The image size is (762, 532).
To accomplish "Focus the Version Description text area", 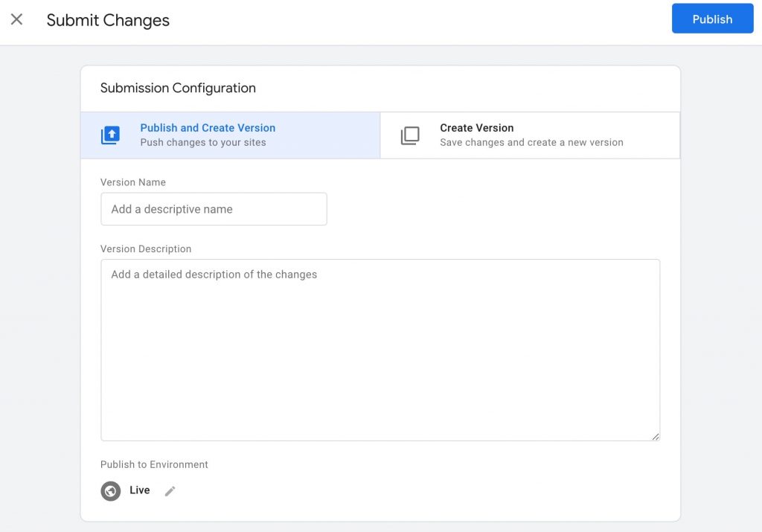I will click(x=380, y=350).
